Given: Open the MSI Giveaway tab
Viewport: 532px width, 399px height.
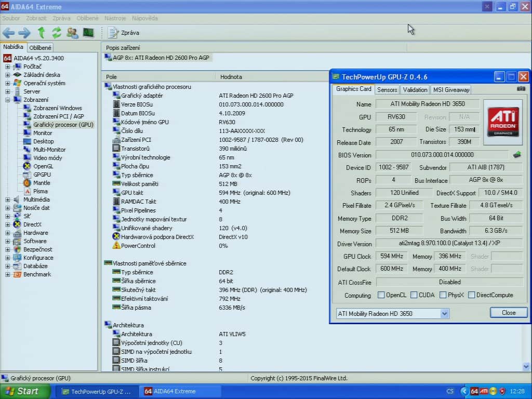Looking at the screenshot, I should tap(451, 89).
